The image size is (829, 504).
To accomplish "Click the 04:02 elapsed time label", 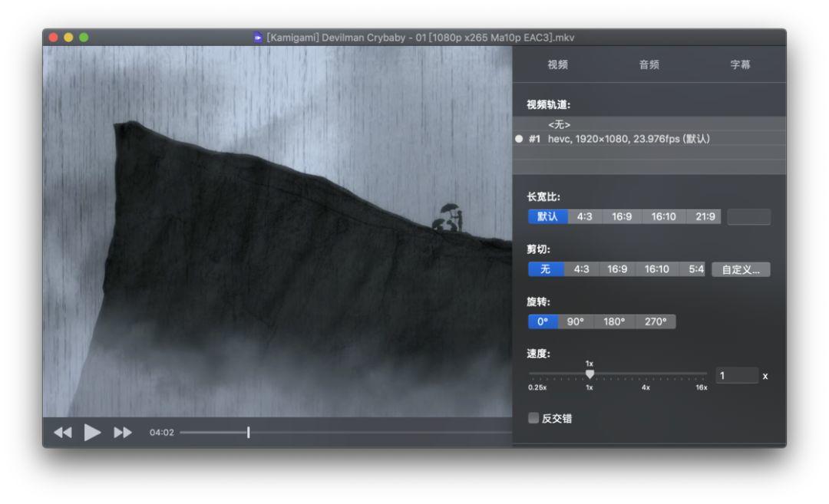I will click(162, 433).
